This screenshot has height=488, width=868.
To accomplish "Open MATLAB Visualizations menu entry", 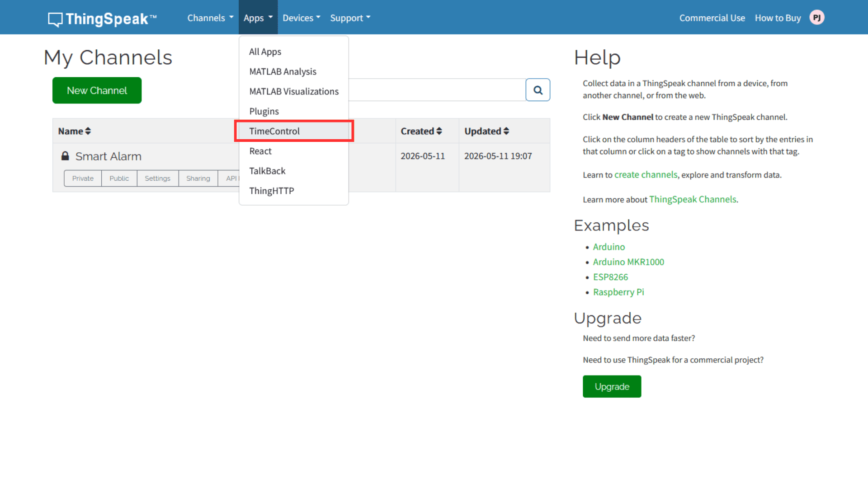I will pyautogui.click(x=294, y=91).
